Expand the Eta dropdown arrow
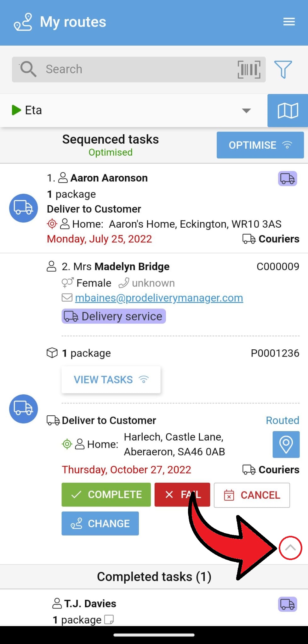308x644 pixels. point(246,111)
